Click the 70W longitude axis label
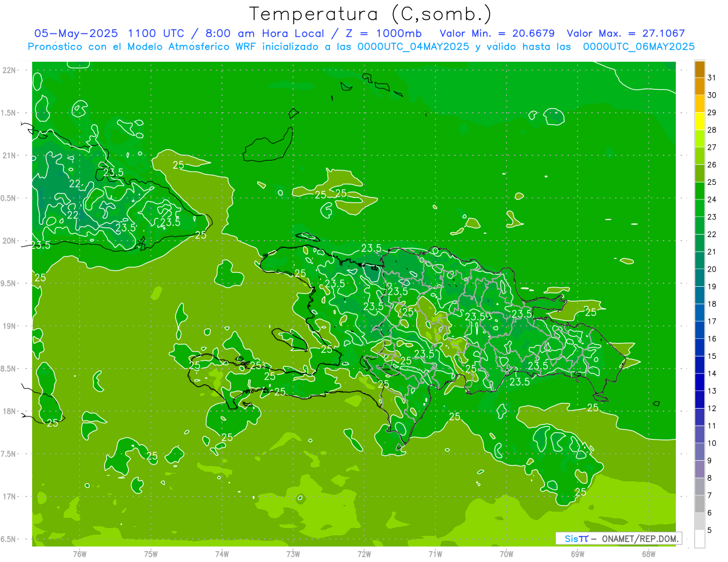Viewport: 728px width, 562px height. tap(507, 554)
